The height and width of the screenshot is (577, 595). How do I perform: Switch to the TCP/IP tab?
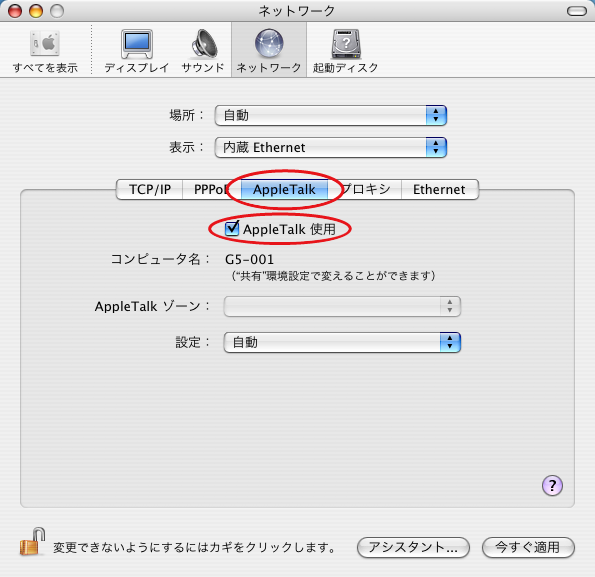pos(150,189)
